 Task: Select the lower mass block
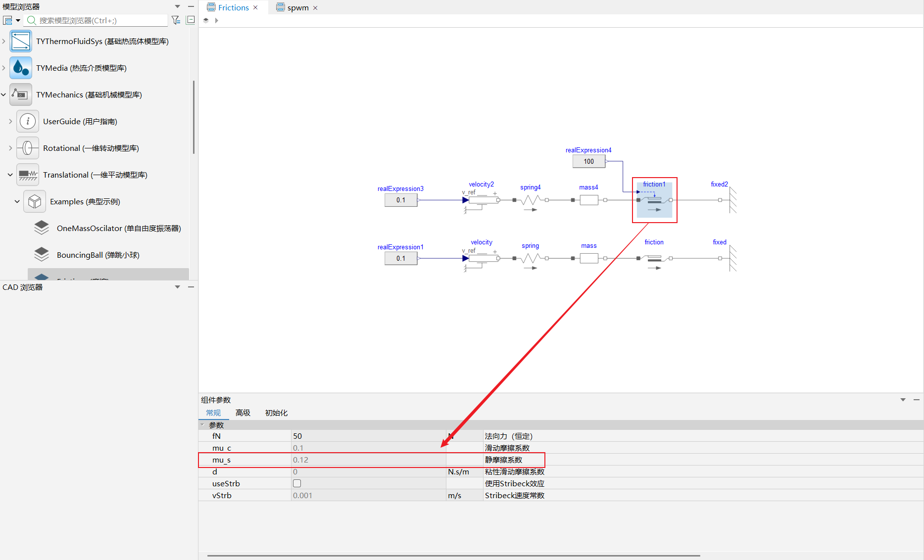pyautogui.click(x=589, y=258)
